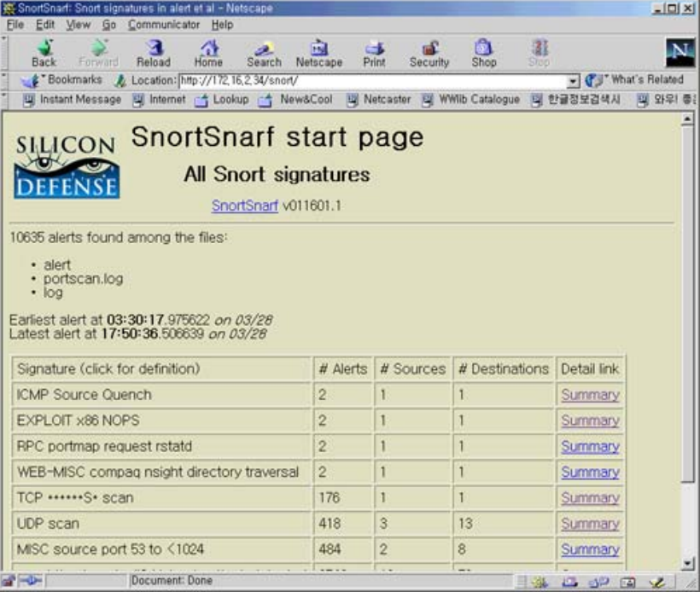Open Summary for MISC source port 53
Image resolution: width=700 pixels, height=592 pixels.
(x=590, y=549)
